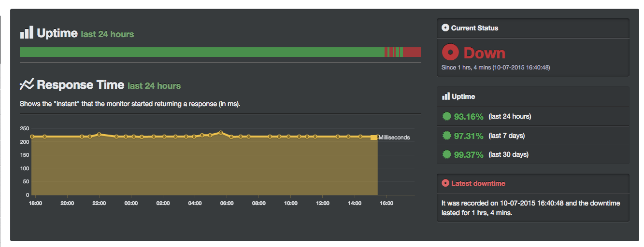The width and height of the screenshot is (644, 247).
Task: Select the peak data point near 22:00
Action: pos(99,135)
